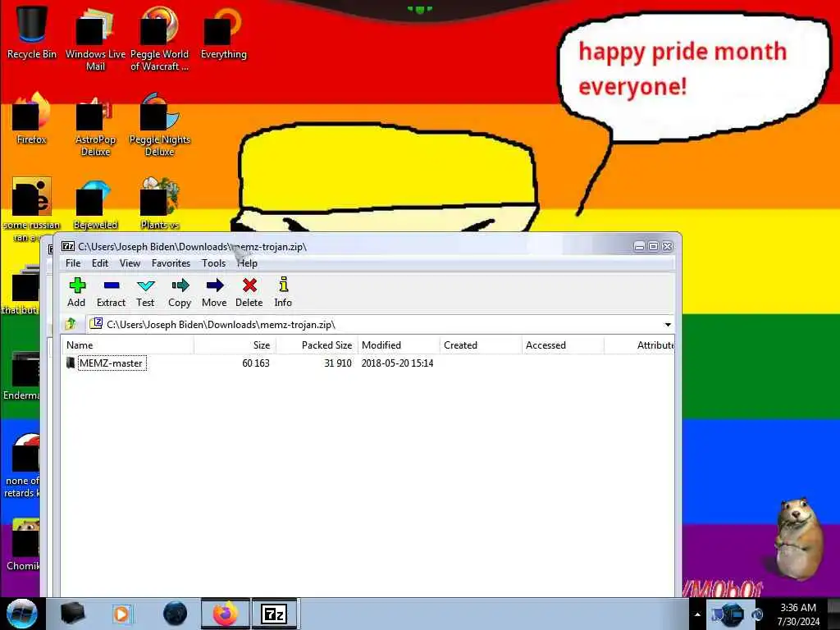This screenshot has height=630, width=840.
Task: Select the Chomik desktop icon
Action: [x=22, y=546]
